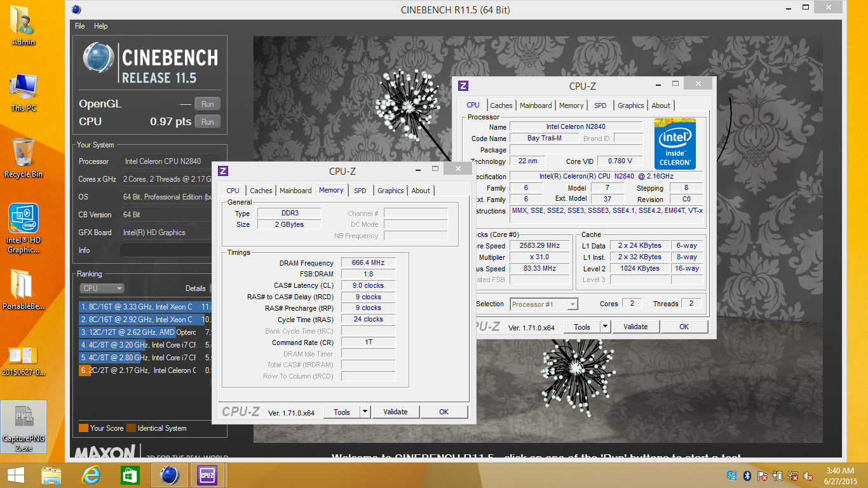Click the Info field in Your System
868x488 pixels.
click(x=166, y=250)
